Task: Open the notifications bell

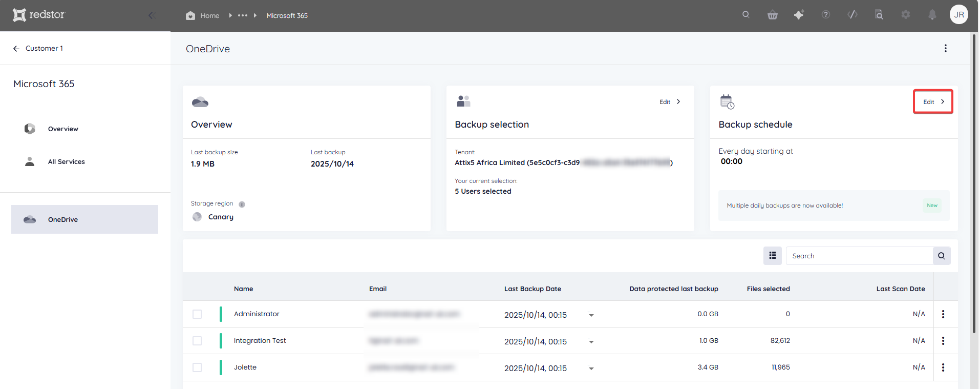Action: [x=932, y=15]
